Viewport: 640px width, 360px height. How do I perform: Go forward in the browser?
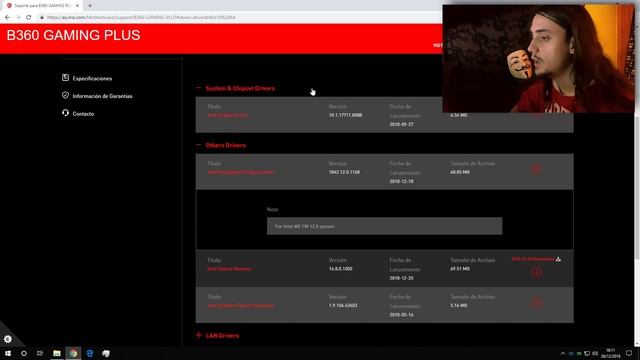coord(18,18)
